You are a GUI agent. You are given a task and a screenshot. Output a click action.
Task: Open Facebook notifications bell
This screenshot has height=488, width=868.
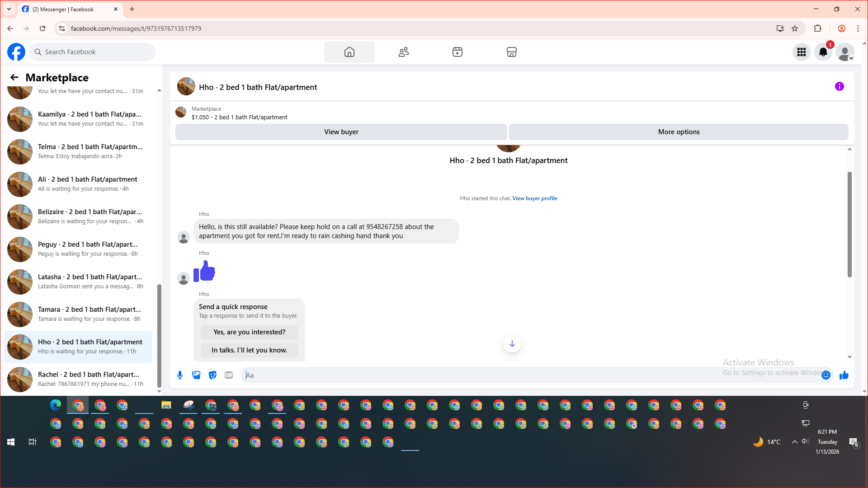[x=823, y=52]
